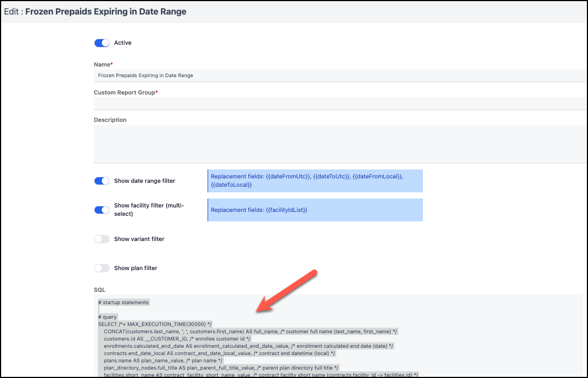Toggle the Active switch off
This screenshot has width=588, height=378.
(x=102, y=43)
